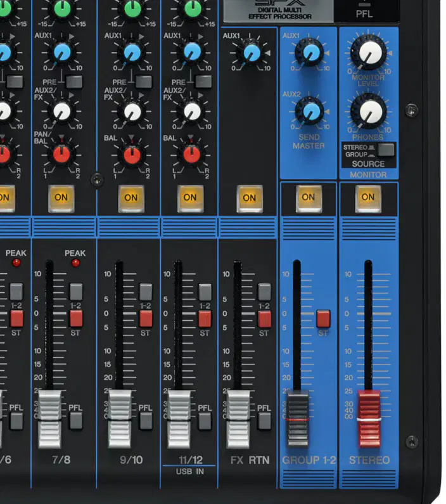Click white AUX2/FX knob on channel 9/10
This screenshot has height=504, width=446.
pos(132,112)
